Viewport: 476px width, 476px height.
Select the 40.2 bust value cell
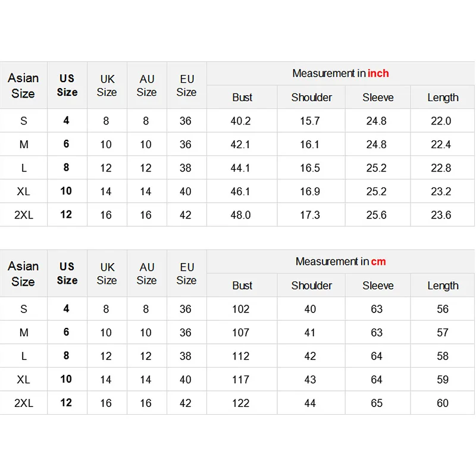click(x=241, y=121)
